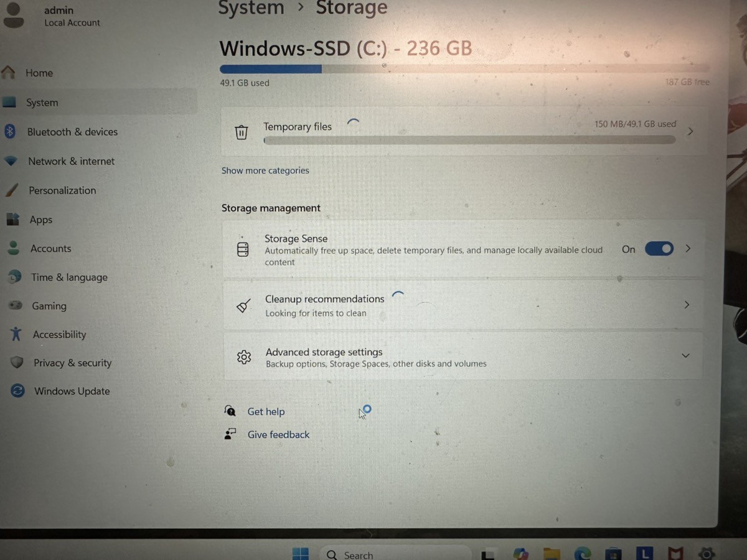Screen dimensions: 747x560
Task: Open the Copilot taskbar icon
Action: [521, 554]
